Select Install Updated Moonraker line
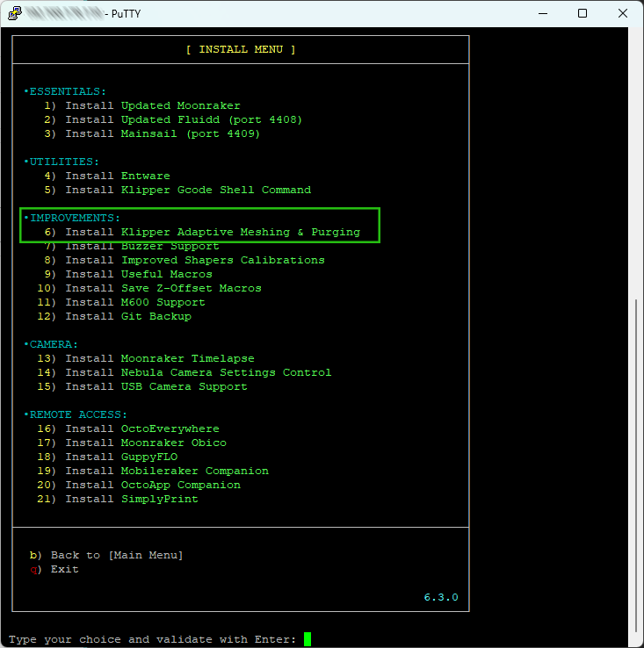 pos(142,105)
